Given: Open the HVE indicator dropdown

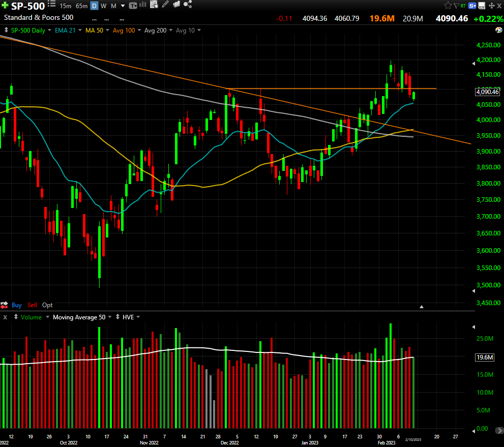Looking at the screenshot, I should 138,317.
